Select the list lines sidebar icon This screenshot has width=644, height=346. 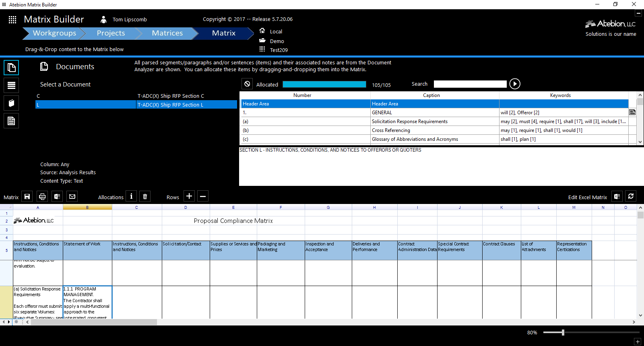click(11, 85)
